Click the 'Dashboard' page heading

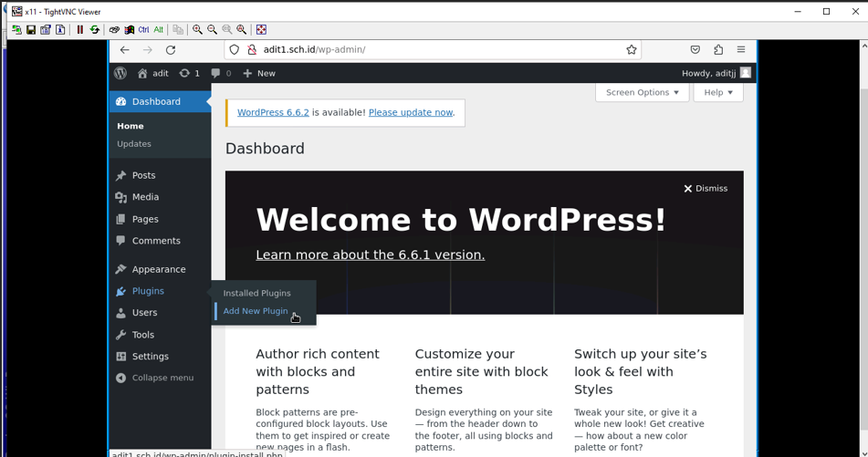265,149
